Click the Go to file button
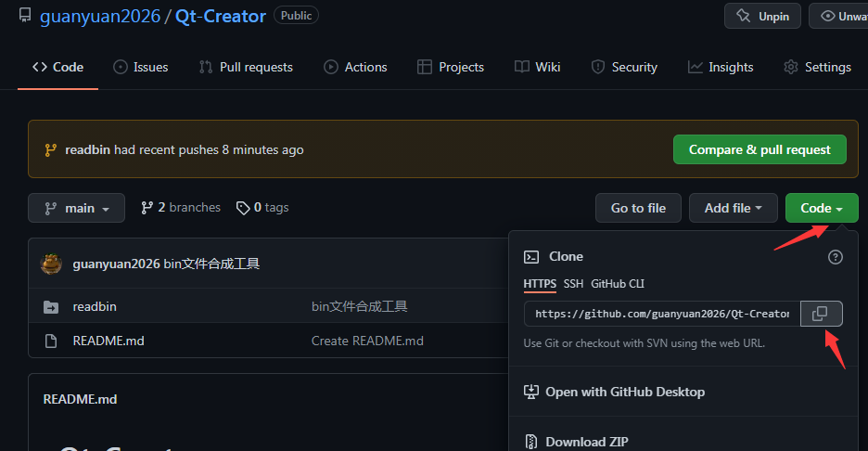The width and height of the screenshot is (868, 451). click(x=638, y=208)
